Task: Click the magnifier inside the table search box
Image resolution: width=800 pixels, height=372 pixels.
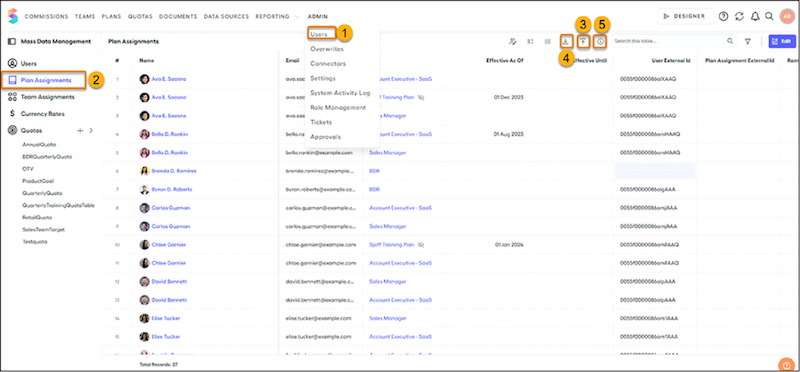Action: [730, 41]
